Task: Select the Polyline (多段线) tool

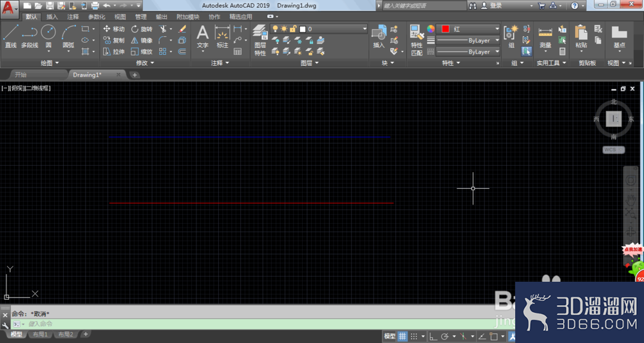Action: 30,36
